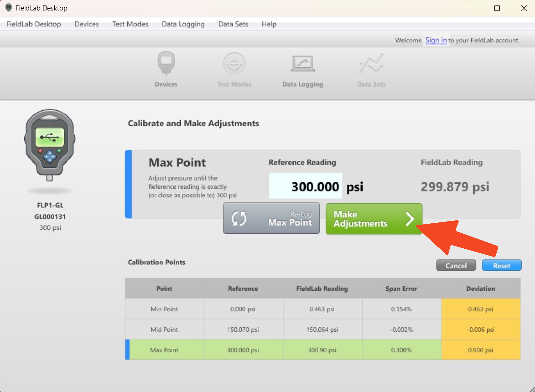This screenshot has width=535, height=392.
Task: Select the Min Point table row label
Action: tap(164, 309)
